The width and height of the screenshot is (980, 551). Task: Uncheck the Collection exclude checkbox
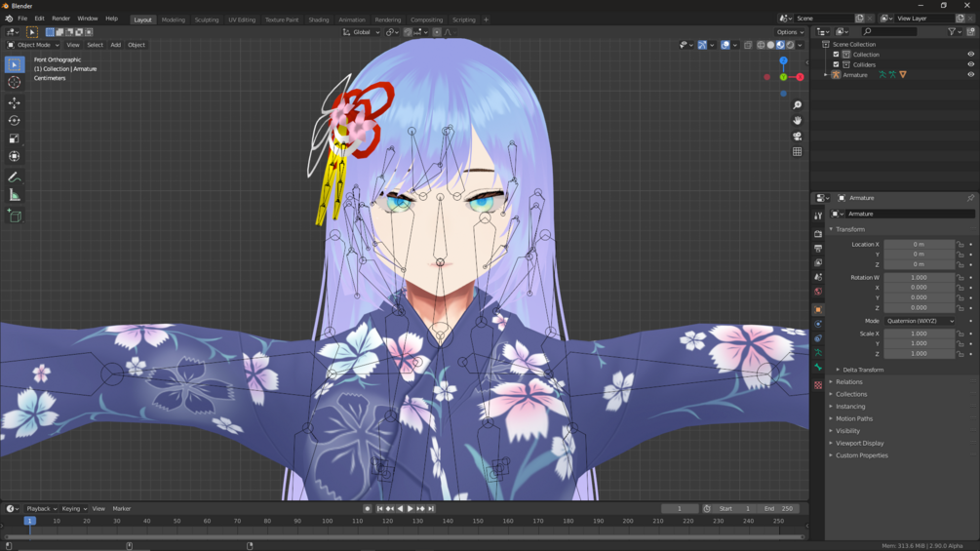(x=837, y=55)
